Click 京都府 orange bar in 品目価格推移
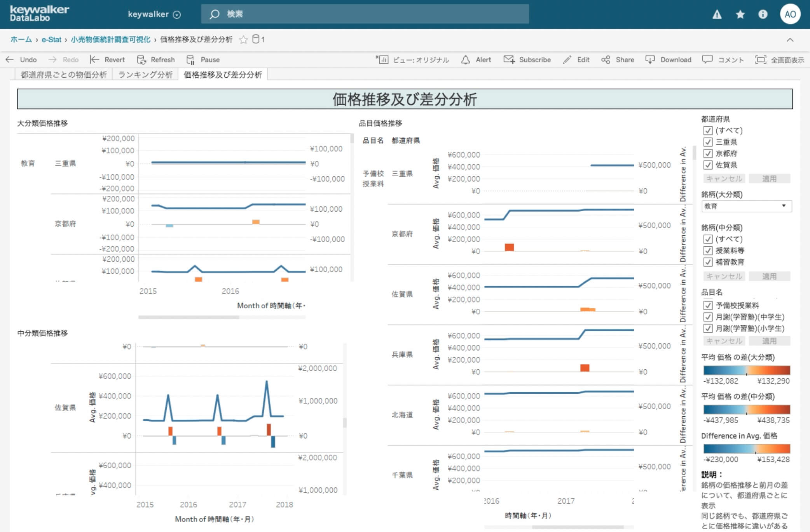The width and height of the screenshot is (810, 532). point(509,247)
